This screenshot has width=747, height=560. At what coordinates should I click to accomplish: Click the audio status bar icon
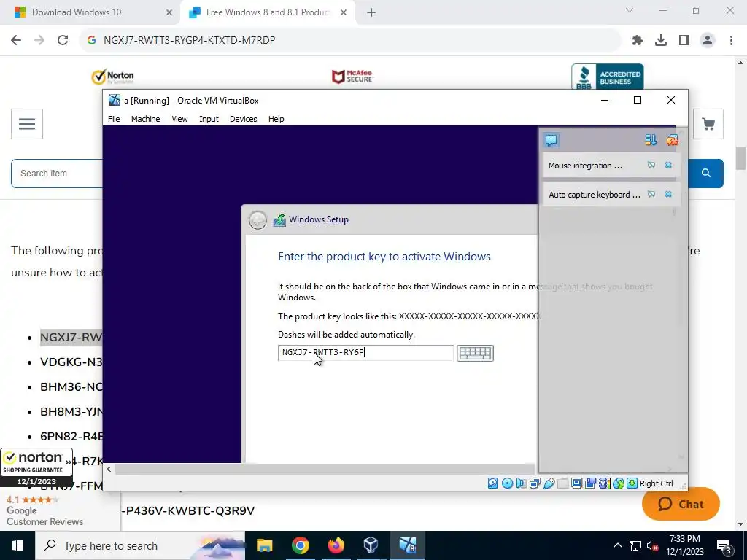click(521, 483)
